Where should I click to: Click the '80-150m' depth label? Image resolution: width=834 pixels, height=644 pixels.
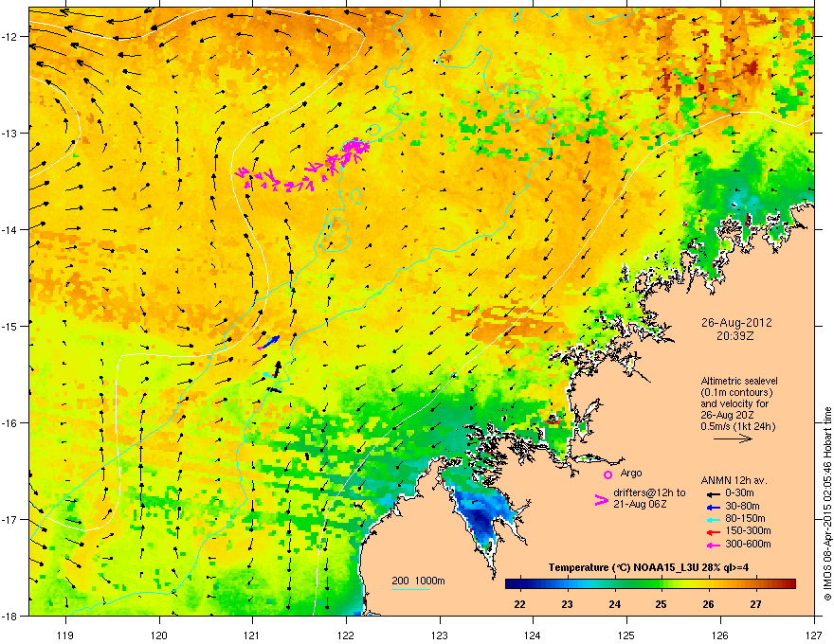click(x=745, y=519)
